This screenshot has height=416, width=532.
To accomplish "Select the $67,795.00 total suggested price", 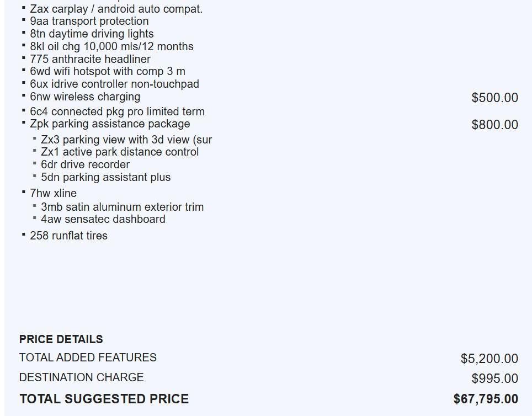I will pyautogui.click(x=486, y=399).
